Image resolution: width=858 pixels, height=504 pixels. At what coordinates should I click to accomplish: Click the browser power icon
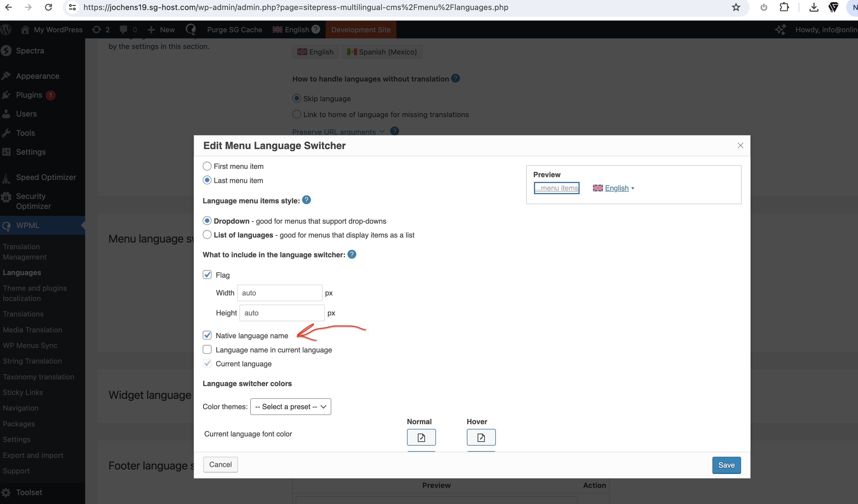pos(763,7)
